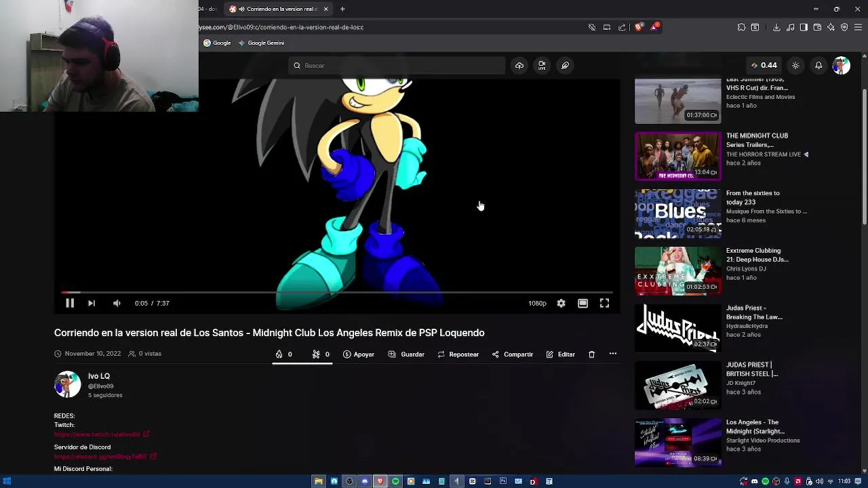Open File Explorer from the taskbar
The image size is (868, 488).
[x=318, y=481]
